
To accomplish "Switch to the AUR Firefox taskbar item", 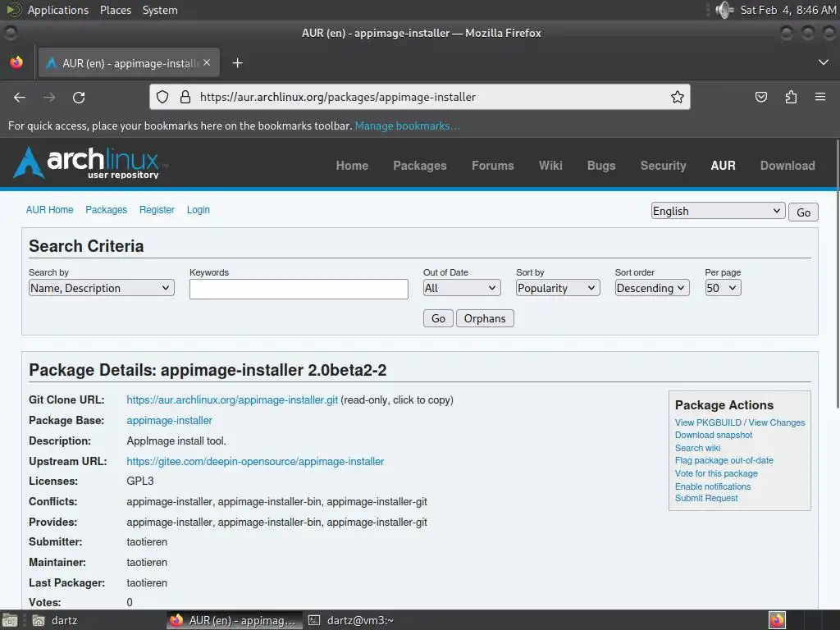I will [x=234, y=620].
